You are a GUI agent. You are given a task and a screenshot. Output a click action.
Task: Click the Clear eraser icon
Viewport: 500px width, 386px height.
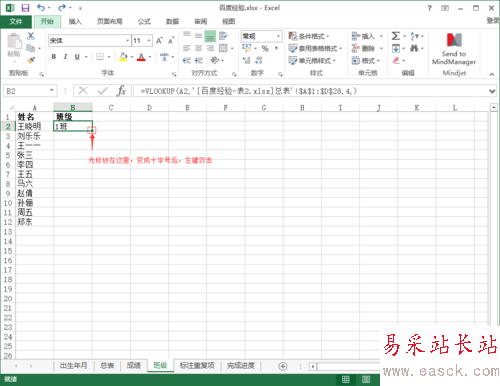396,61
